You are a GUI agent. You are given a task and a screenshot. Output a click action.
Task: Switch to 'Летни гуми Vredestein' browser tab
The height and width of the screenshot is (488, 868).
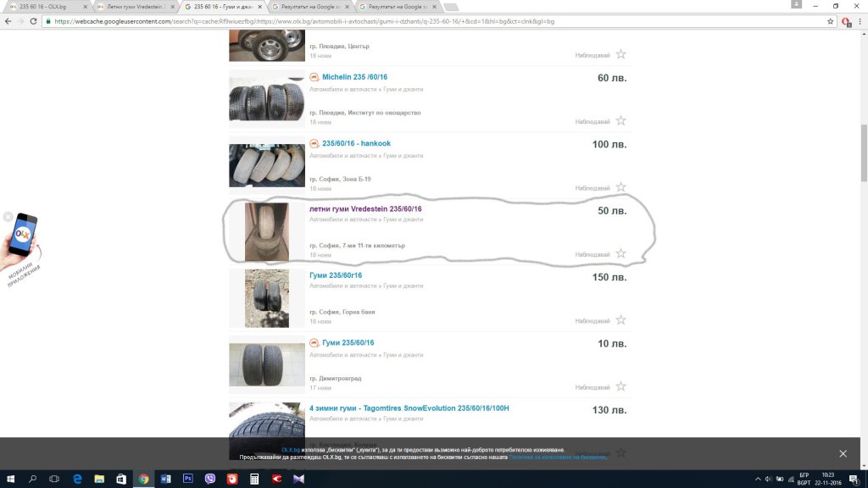135,7
